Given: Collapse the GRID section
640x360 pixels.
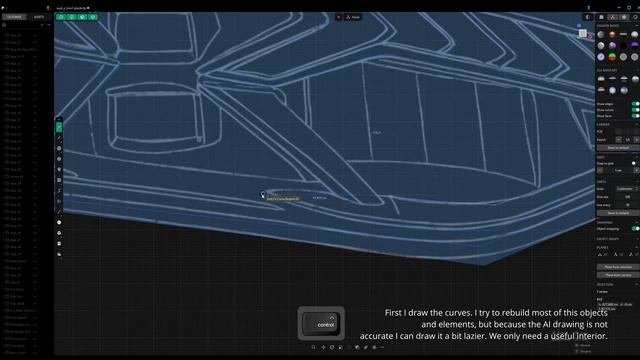Looking at the screenshot, I should [x=637, y=157].
